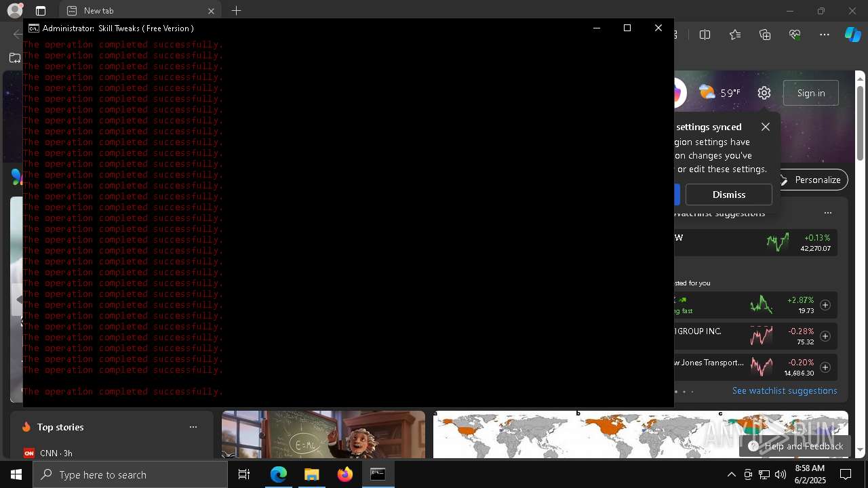Open File Explorer from the taskbar
Viewport: 868px width, 488px height.
pos(312,474)
